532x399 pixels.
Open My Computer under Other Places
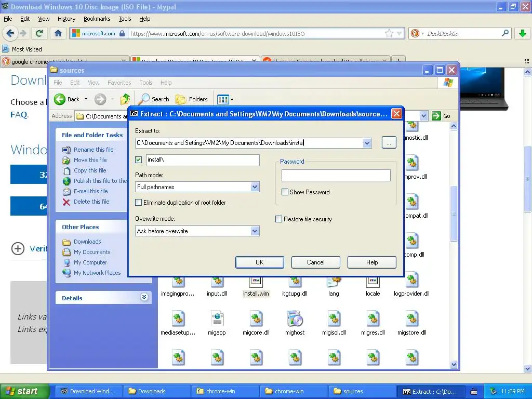tap(90, 262)
